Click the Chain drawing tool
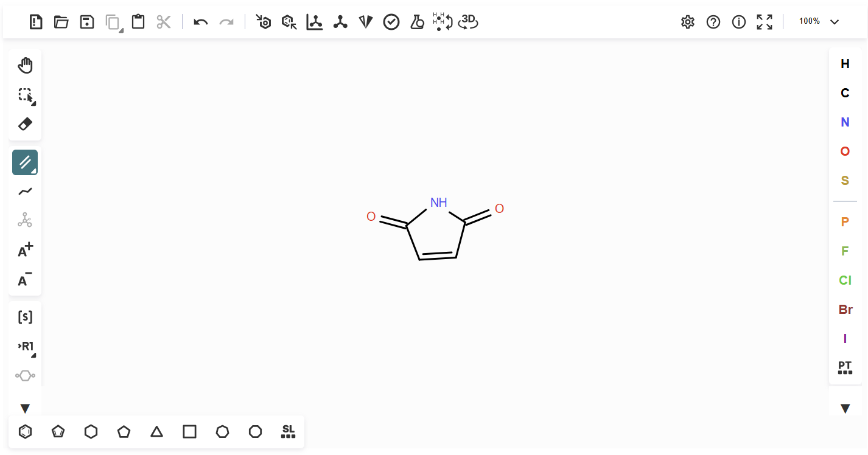Image resolution: width=868 pixels, height=455 pixels. coord(25,192)
